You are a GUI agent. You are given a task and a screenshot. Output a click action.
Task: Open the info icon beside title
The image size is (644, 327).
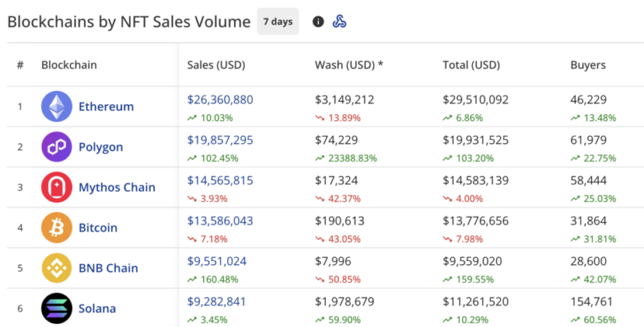tap(318, 21)
